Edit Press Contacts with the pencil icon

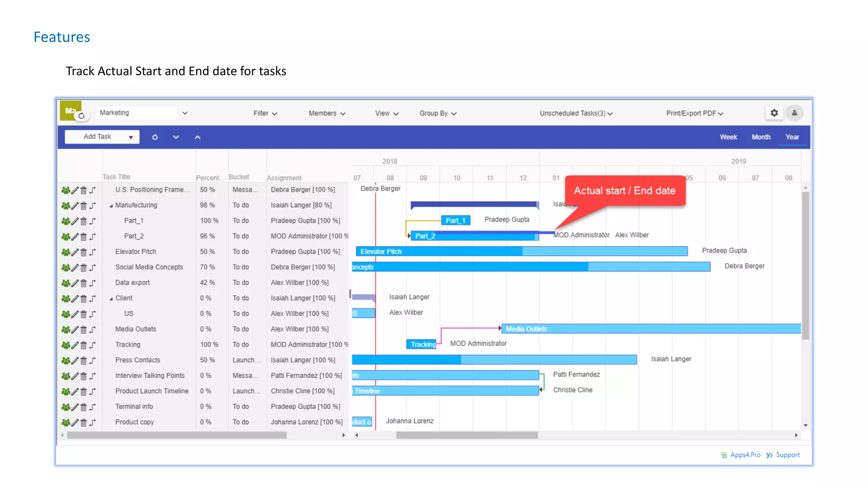point(75,360)
